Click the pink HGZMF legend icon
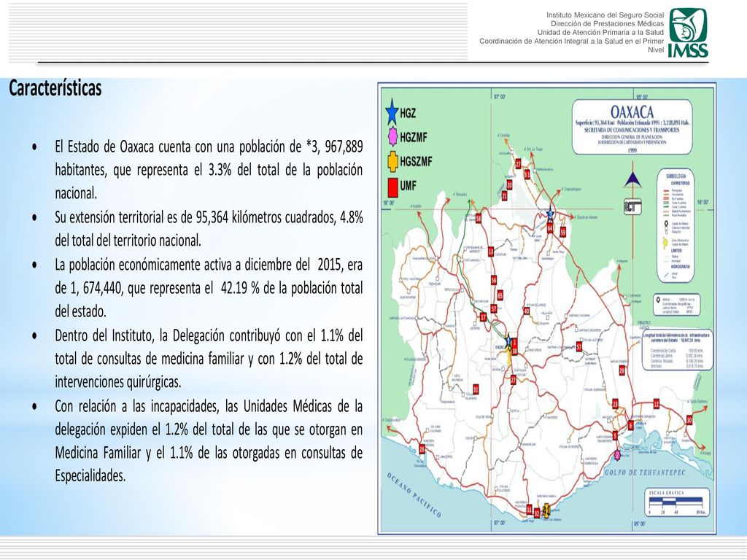The width and height of the screenshot is (747, 560). pyautogui.click(x=392, y=137)
